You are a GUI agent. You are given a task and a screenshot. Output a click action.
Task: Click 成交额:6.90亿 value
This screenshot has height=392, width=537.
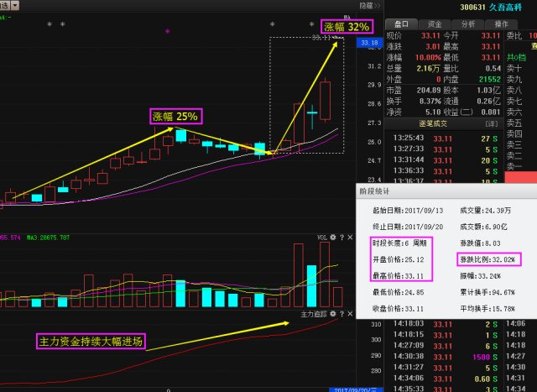point(483,227)
